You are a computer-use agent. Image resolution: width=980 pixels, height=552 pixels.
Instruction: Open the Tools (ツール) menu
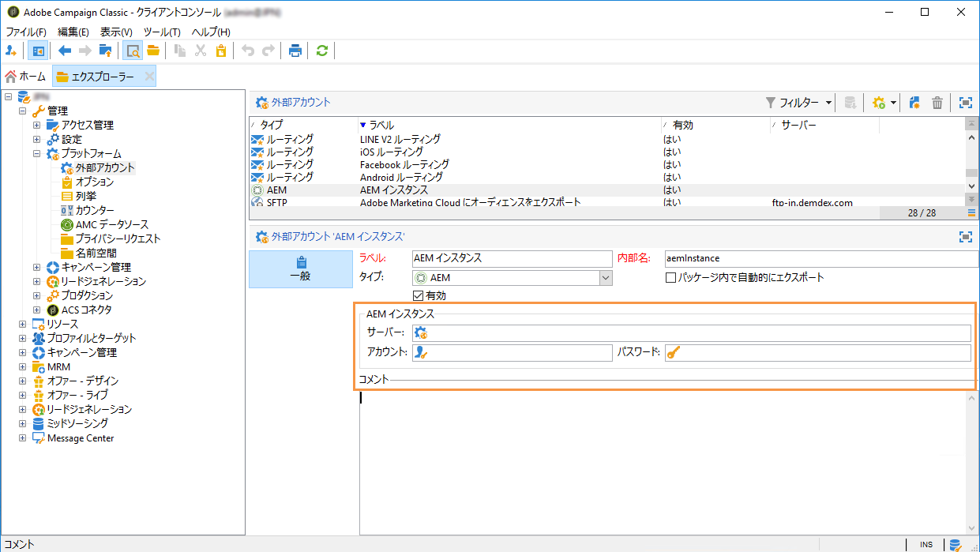pos(162,32)
